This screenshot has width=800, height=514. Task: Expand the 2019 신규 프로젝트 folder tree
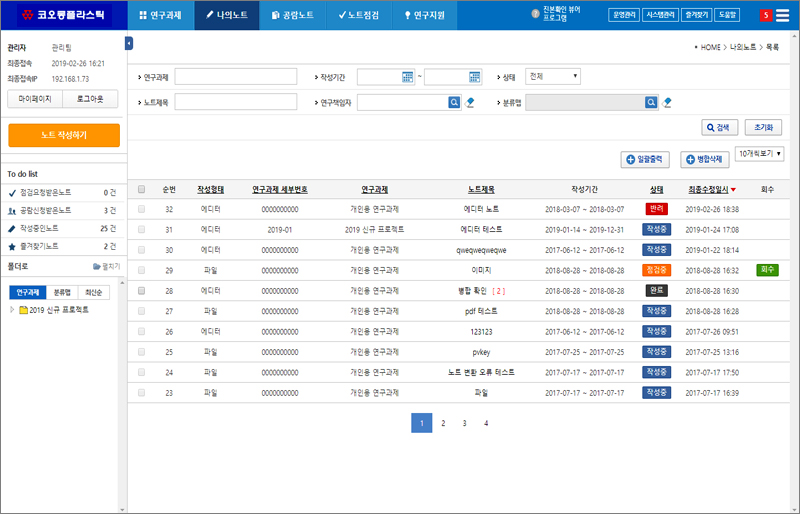tap(13, 310)
